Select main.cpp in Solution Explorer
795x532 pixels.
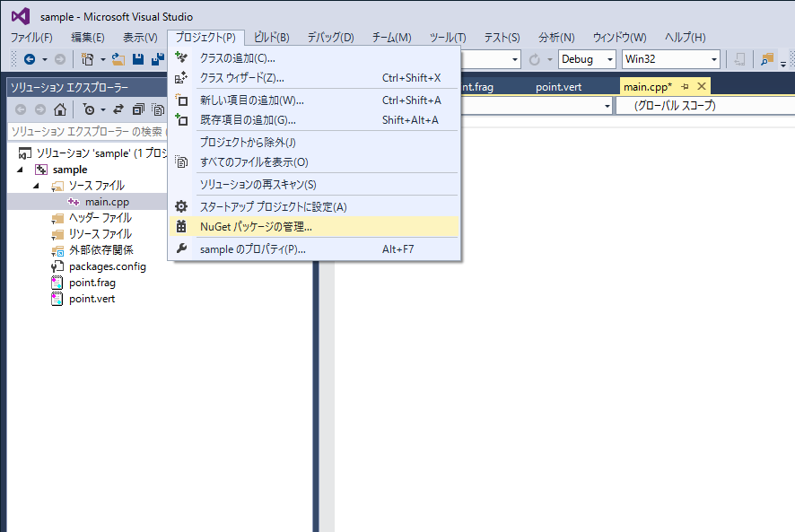(x=107, y=202)
